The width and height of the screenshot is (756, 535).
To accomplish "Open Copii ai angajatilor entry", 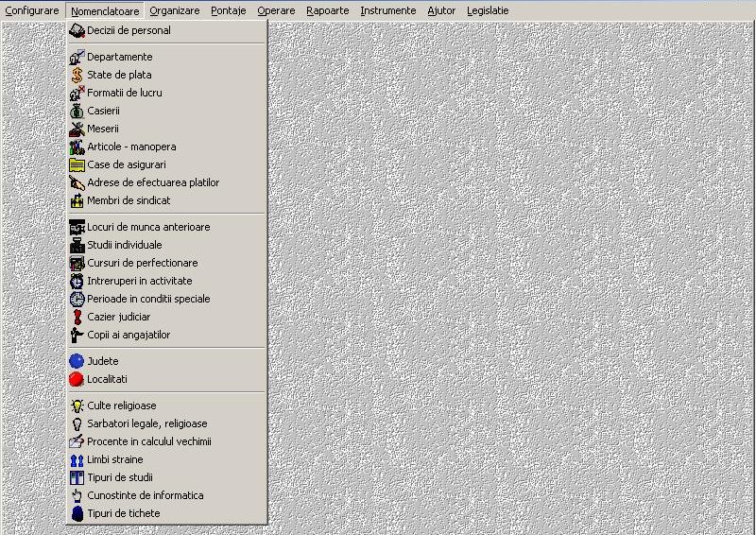I will point(129,335).
